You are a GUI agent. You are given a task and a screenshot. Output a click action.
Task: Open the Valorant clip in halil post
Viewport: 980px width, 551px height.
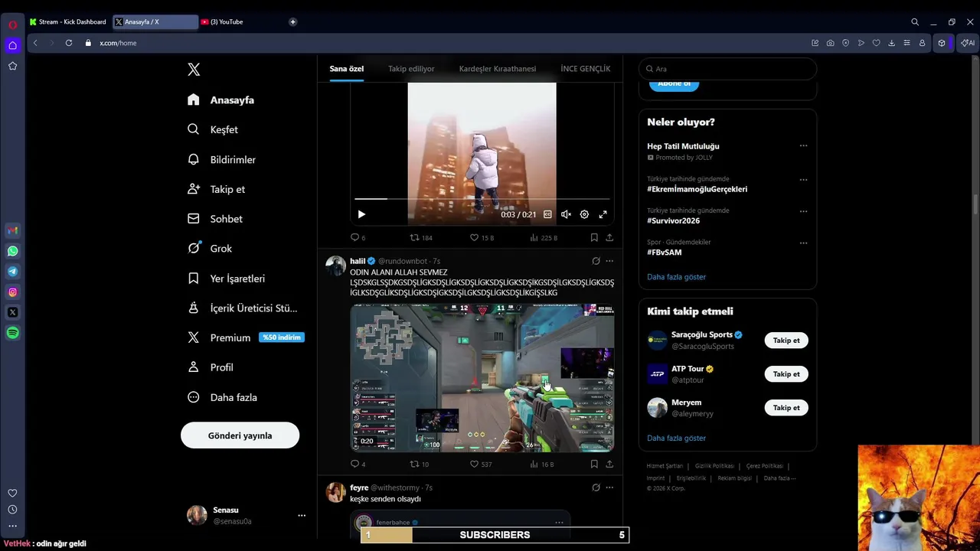(482, 378)
